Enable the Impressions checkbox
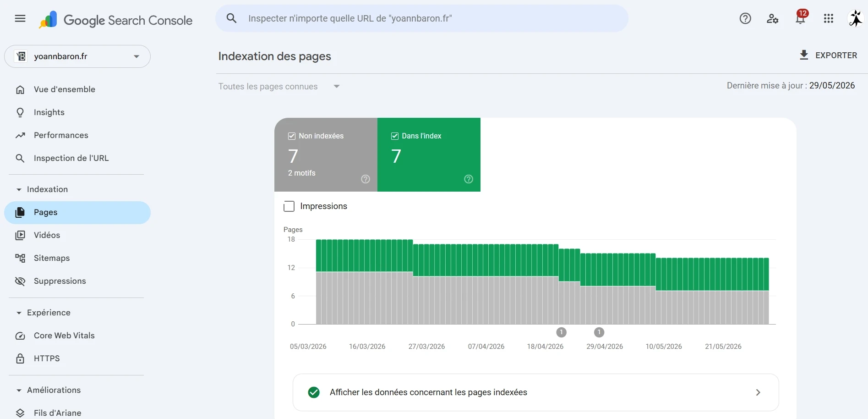The image size is (868, 419). click(289, 206)
